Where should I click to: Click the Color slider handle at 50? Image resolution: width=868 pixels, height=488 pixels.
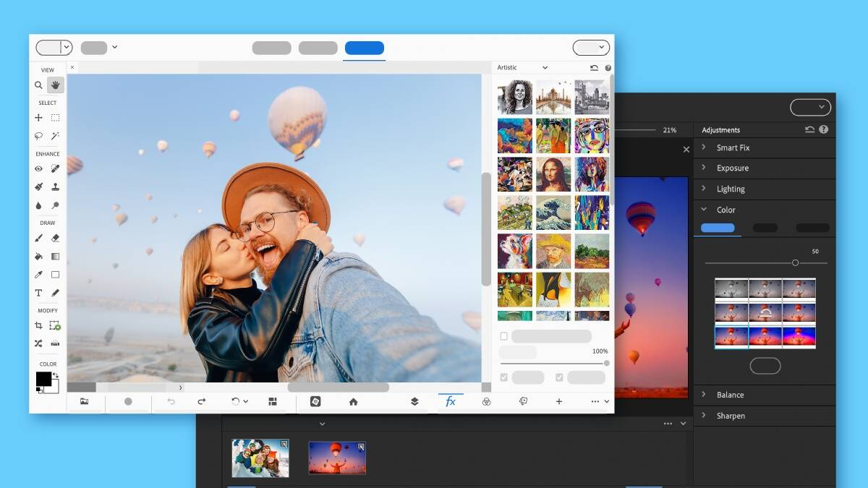click(795, 262)
